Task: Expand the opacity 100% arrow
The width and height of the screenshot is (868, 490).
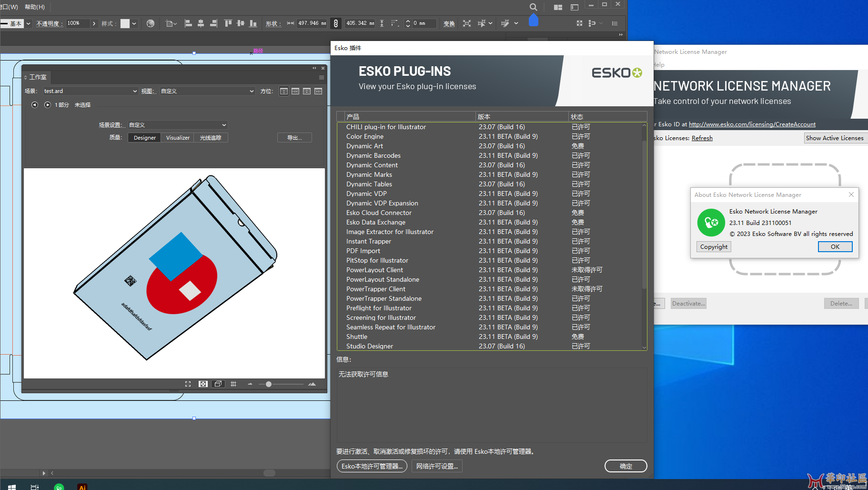Action: pyautogui.click(x=94, y=23)
